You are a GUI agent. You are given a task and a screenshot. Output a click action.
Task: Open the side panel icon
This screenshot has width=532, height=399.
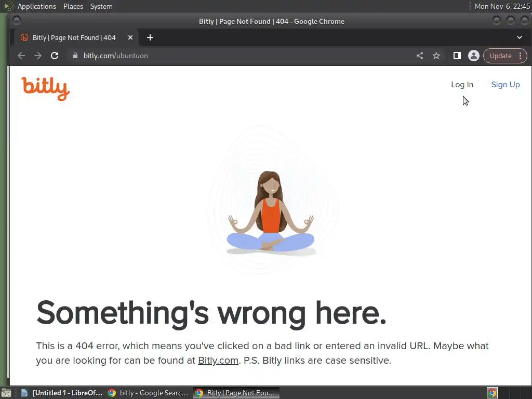point(457,56)
